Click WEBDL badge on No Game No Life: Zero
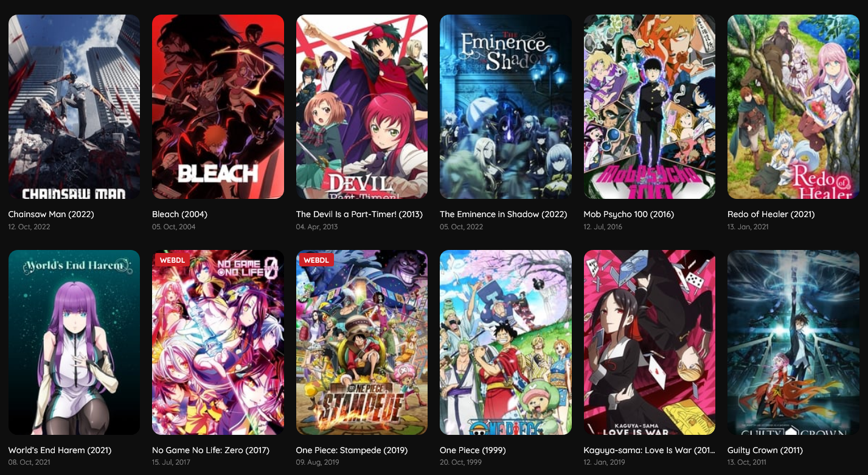Screen dimensions: 868x475 coord(172,260)
